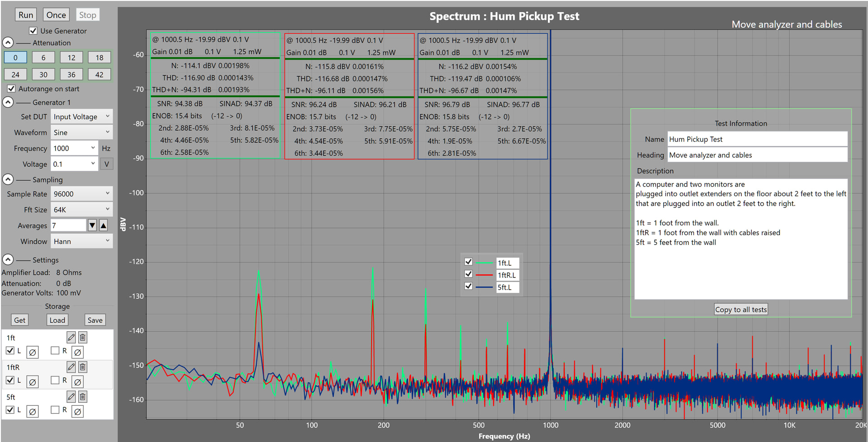Open the Waveform dropdown
The height and width of the screenshot is (442, 868).
point(81,132)
